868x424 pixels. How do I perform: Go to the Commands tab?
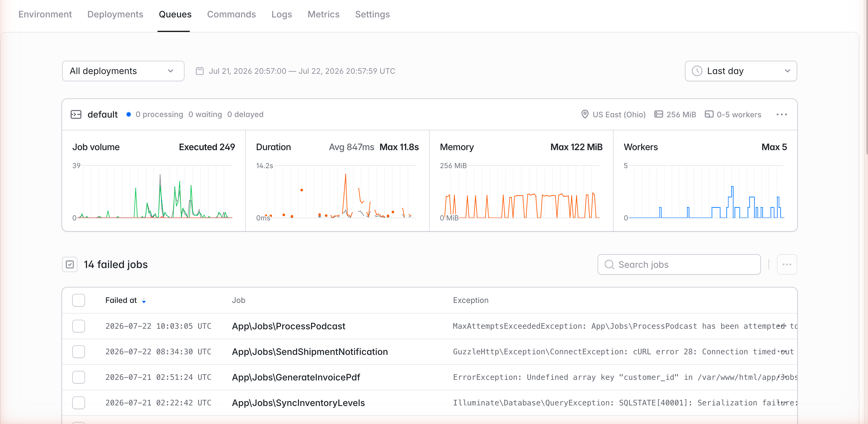coord(231,14)
